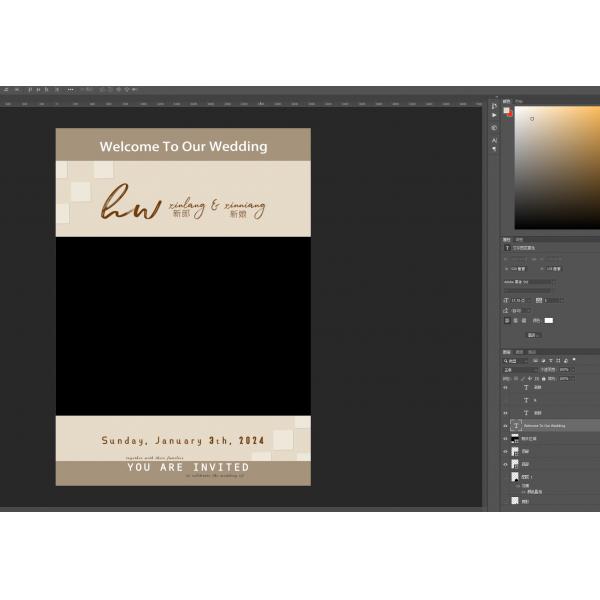Open the 3D panel icon in the dock
Image resolution: width=600 pixels, height=600 pixels.
(x=494, y=128)
